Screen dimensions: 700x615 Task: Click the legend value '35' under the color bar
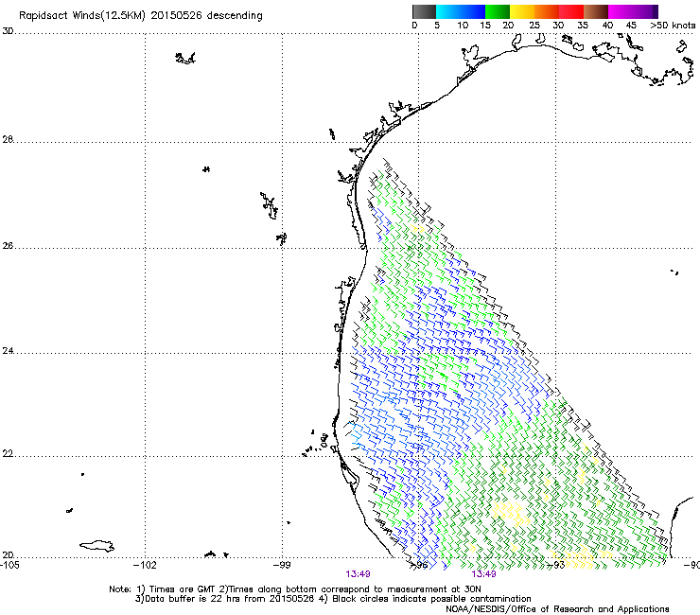(583, 26)
